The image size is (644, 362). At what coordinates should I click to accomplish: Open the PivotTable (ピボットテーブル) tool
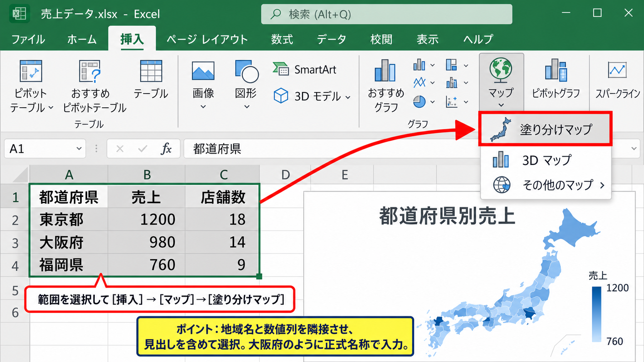pyautogui.click(x=30, y=86)
